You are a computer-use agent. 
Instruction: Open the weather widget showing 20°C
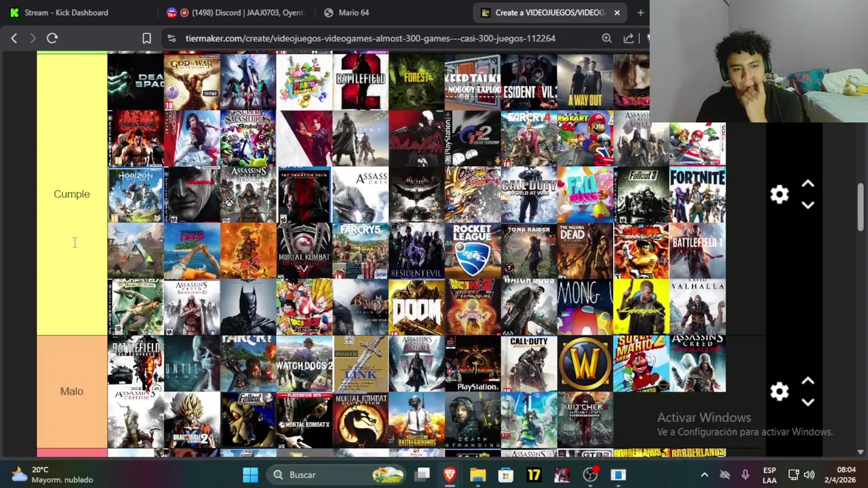[x=51, y=475]
